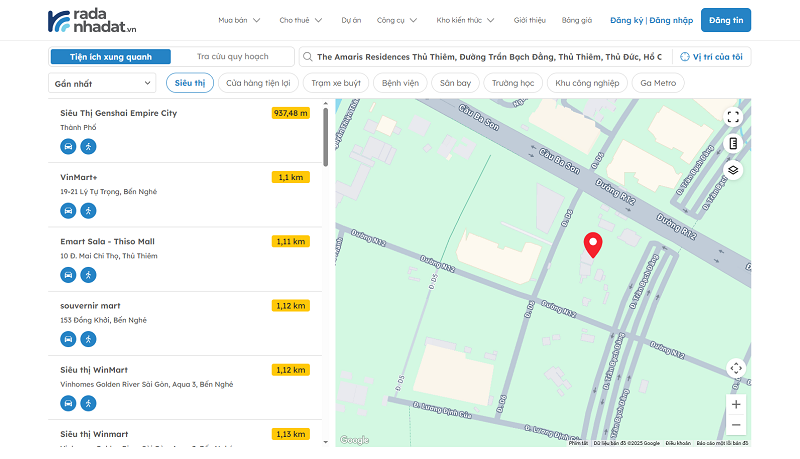Image resolution: width=800 pixels, height=459 pixels.
Task: Click the scrollbar up arrow in list
Action: (326, 104)
